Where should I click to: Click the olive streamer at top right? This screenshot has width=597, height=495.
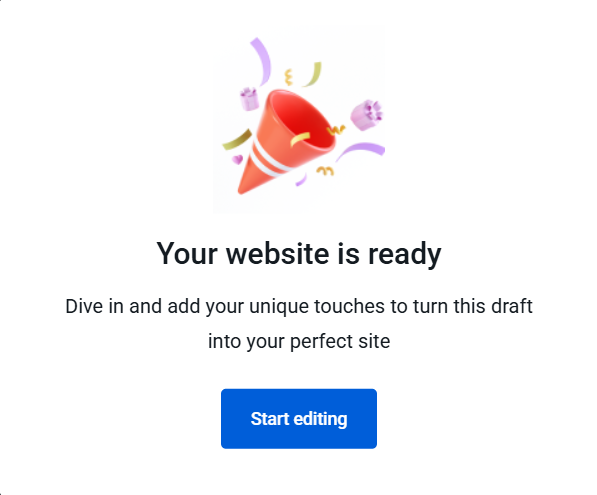tap(313, 74)
